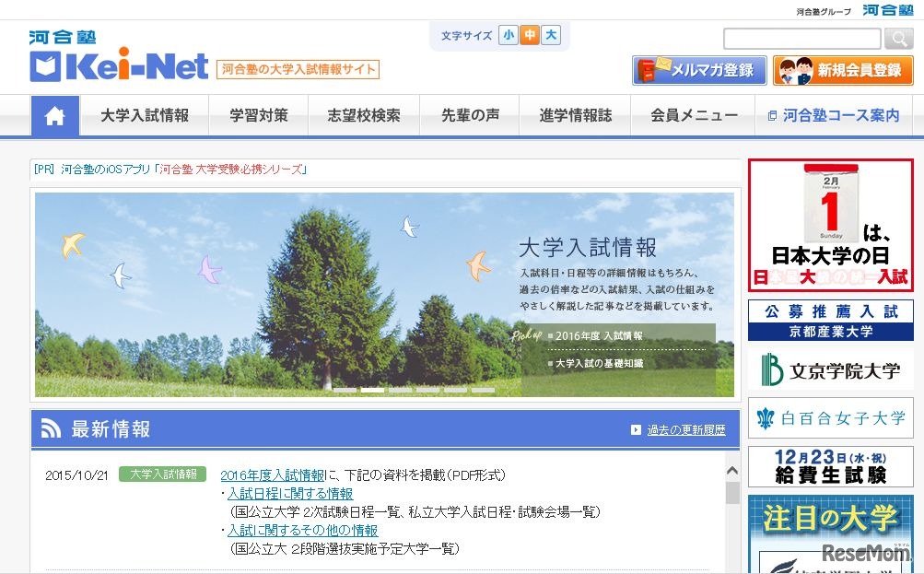Open the 進学情報誌 tab
The width and height of the screenshot is (924, 574).
point(574,114)
